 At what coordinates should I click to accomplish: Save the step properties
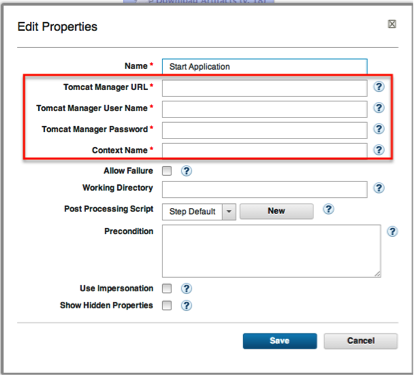pos(280,341)
